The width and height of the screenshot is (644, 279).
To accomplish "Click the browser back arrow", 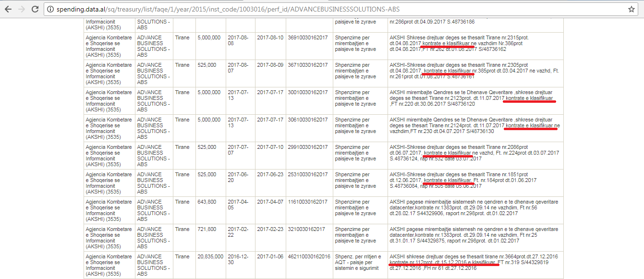I will pyautogui.click(x=8, y=9).
